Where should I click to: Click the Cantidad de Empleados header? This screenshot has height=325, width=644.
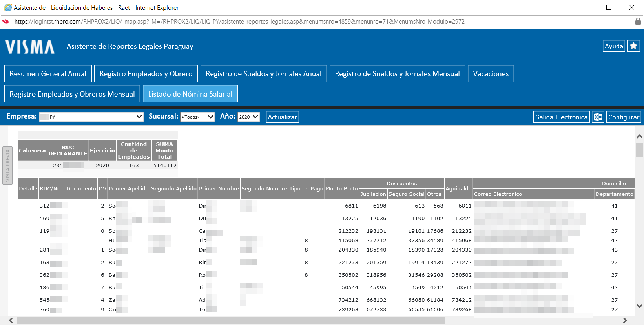click(134, 150)
